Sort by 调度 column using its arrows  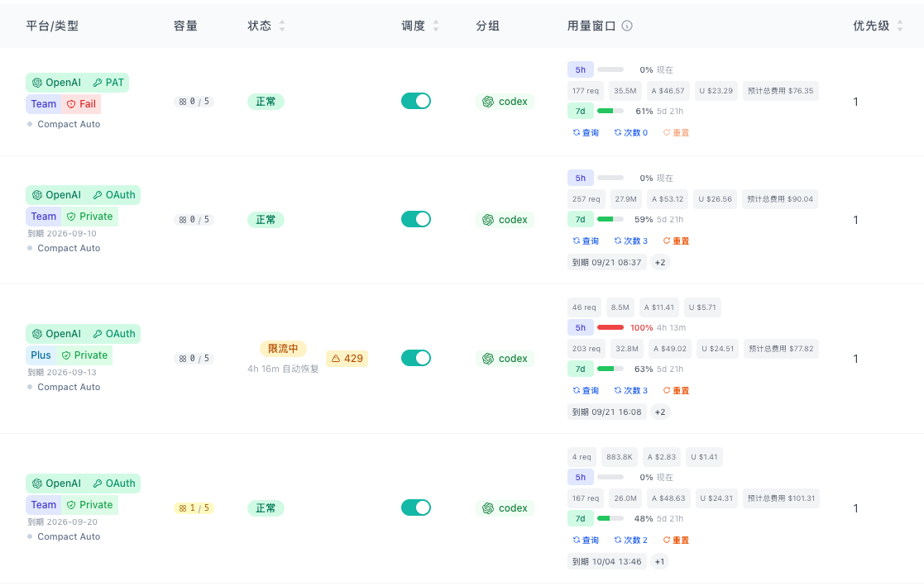435,26
